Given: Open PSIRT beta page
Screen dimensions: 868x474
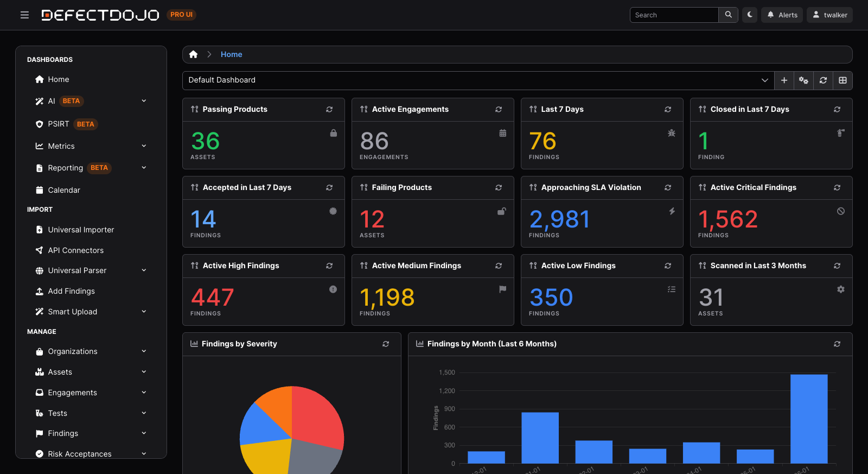Looking at the screenshot, I should point(91,124).
